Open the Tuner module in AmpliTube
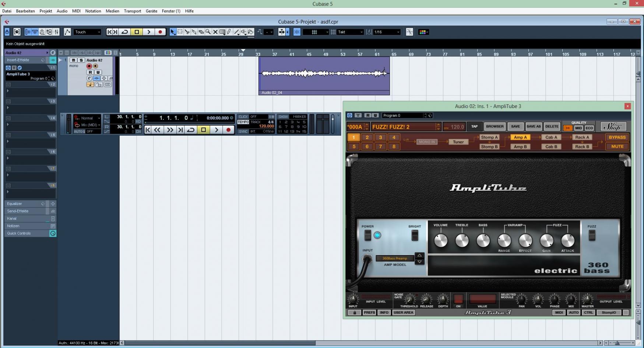 tap(458, 142)
